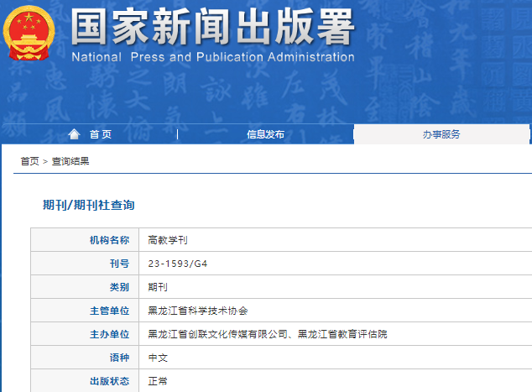Screen dimensions: 532x392
Task: Open the 信息发布 navigation tab
Action: tap(265, 134)
